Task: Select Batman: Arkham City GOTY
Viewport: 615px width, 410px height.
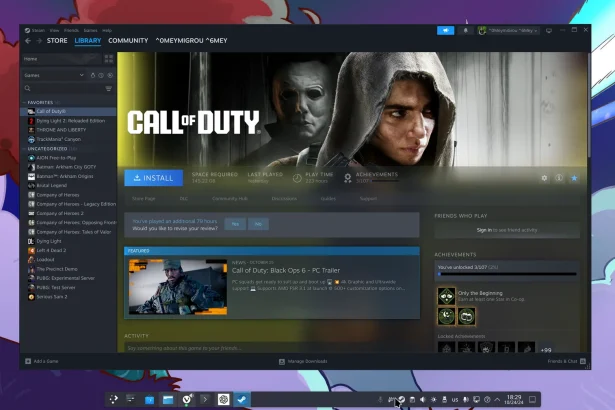Action: coord(66,167)
